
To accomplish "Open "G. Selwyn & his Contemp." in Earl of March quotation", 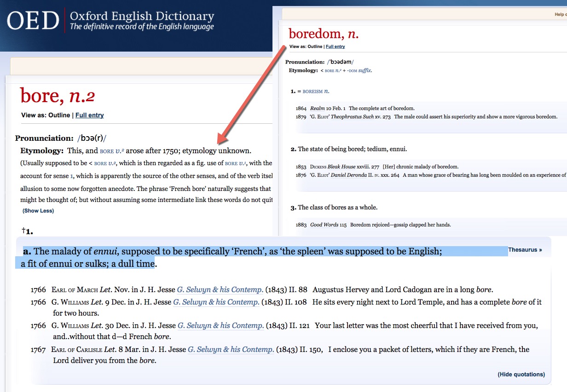I will point(220,290).
